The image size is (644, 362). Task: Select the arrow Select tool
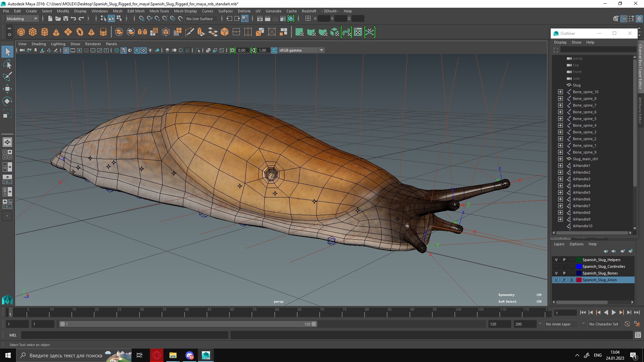[x=7, y=52]
